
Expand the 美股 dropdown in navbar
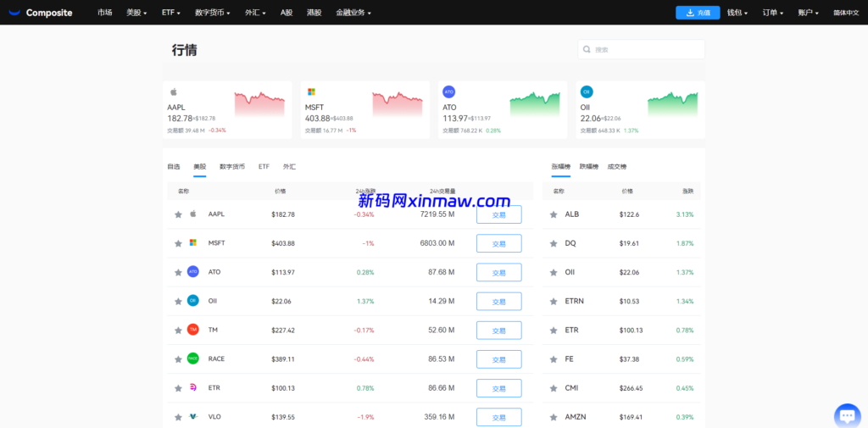[x=136, y=12]
